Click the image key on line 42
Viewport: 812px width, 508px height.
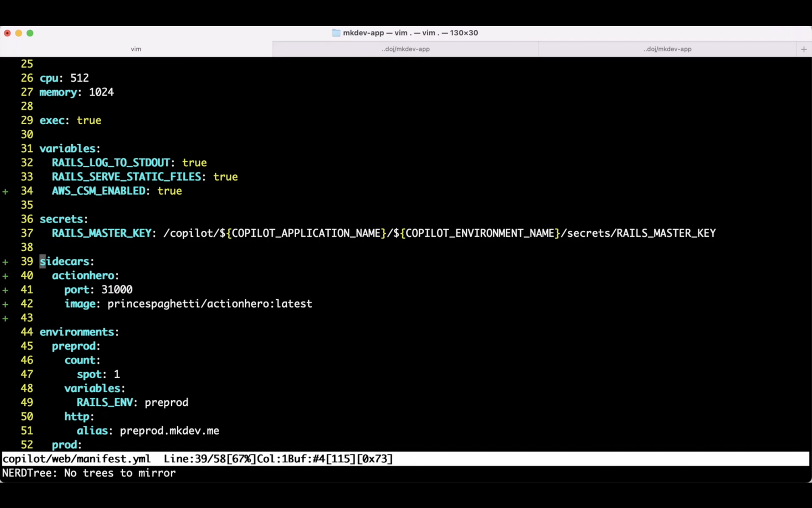pos(80,304)
